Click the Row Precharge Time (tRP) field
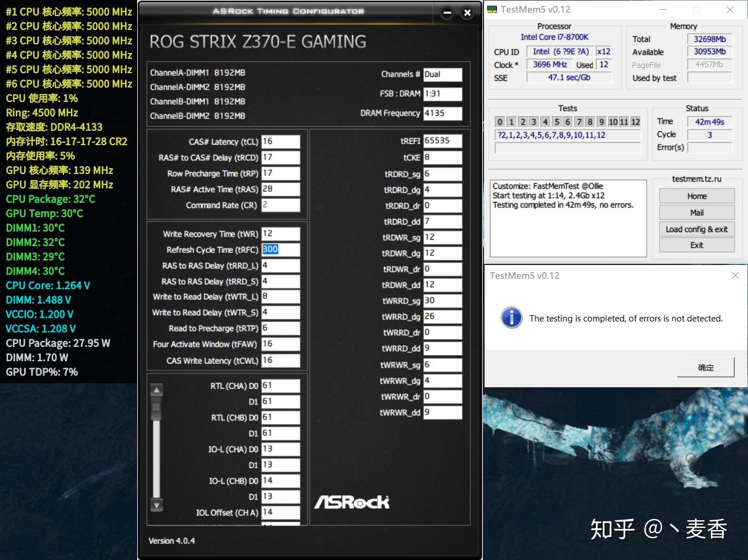Viewport: 748px width, 560px height. coord(281,173)
